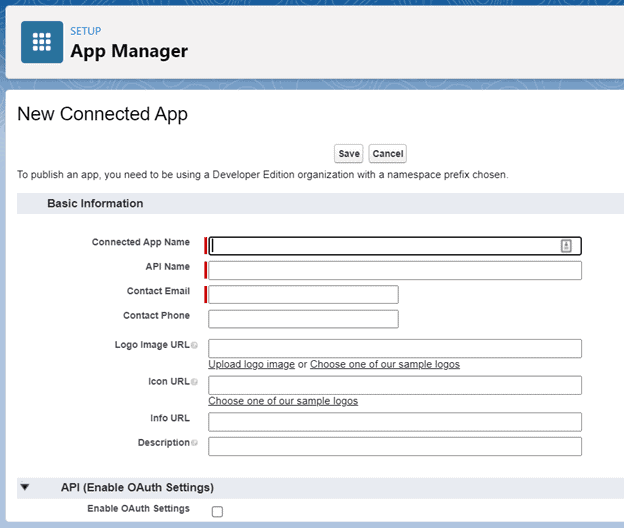The height and width of the screenshot is (528, 624).
Task: Collapse the API (Enable OAuth Settings) section
Action: click(x=25, y=487)
